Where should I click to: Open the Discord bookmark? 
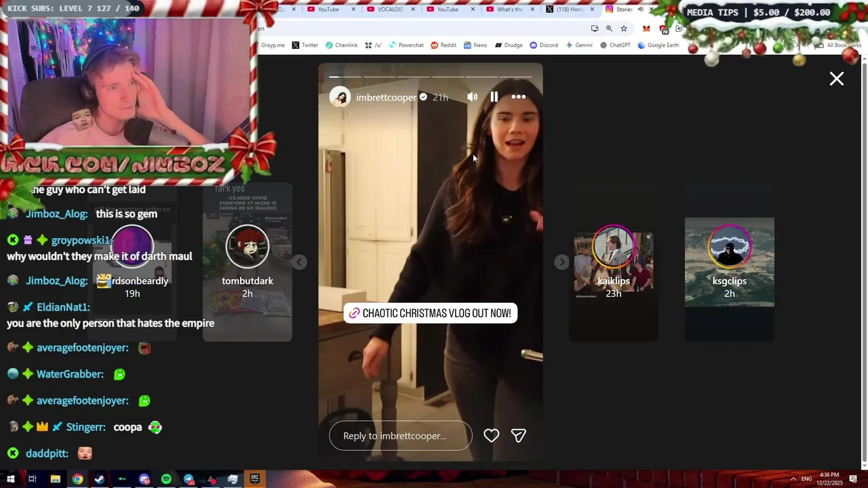544,45
